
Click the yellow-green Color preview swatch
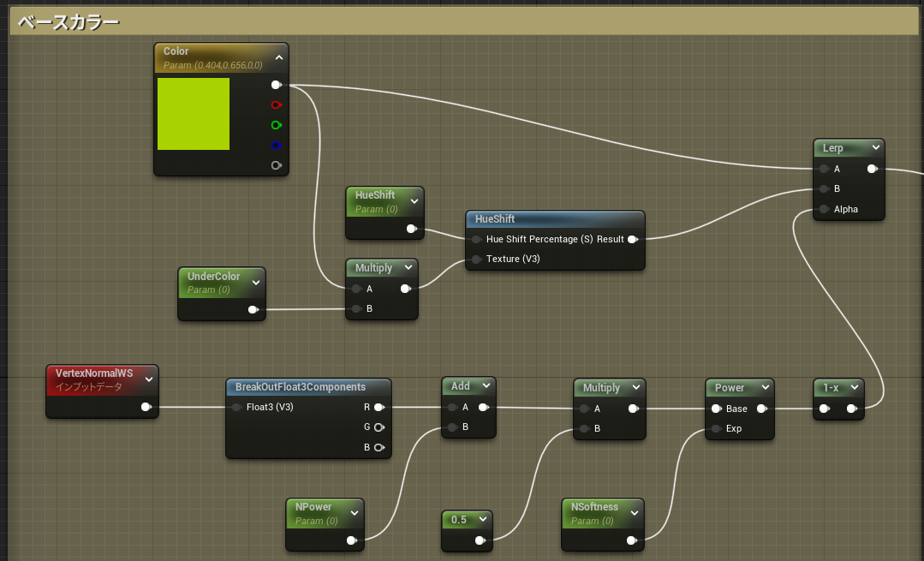[x=194, y=114]
